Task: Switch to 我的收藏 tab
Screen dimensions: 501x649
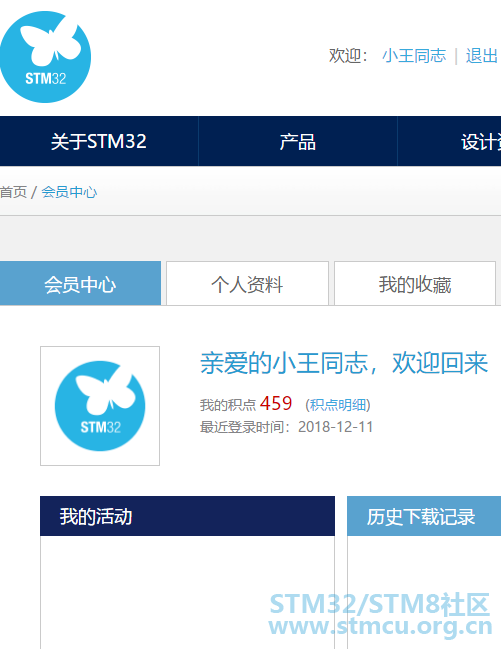Action: tap(415, 284)
